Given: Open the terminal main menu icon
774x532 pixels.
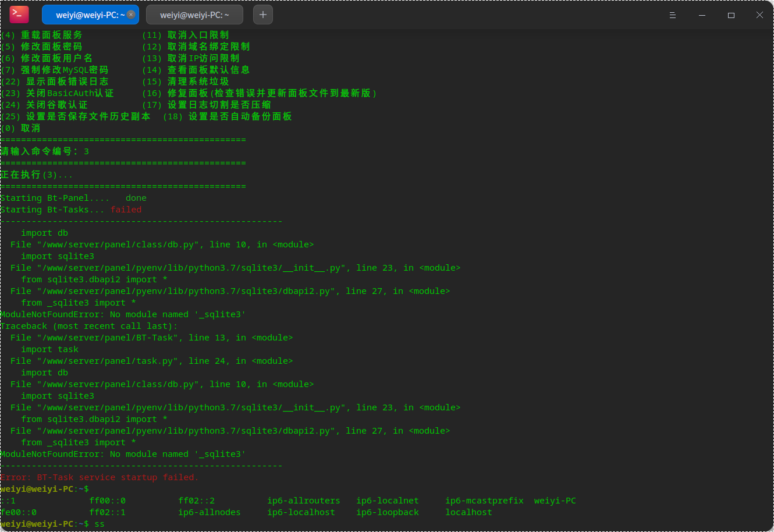Looking at the screenshot, I should click(673, 15).
